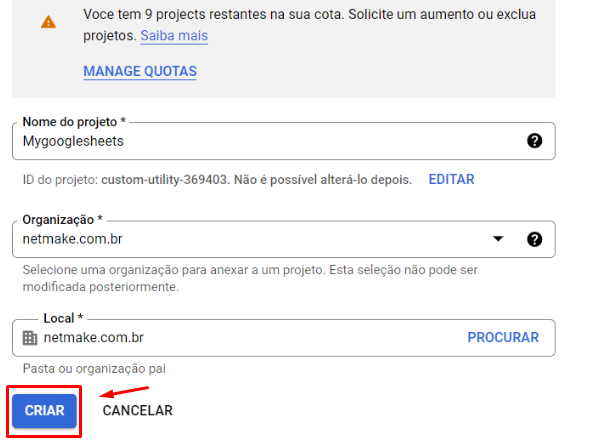Click PROCURAR to browse locations
Viewport: 606px width, 441px height.
click(503, 337)
